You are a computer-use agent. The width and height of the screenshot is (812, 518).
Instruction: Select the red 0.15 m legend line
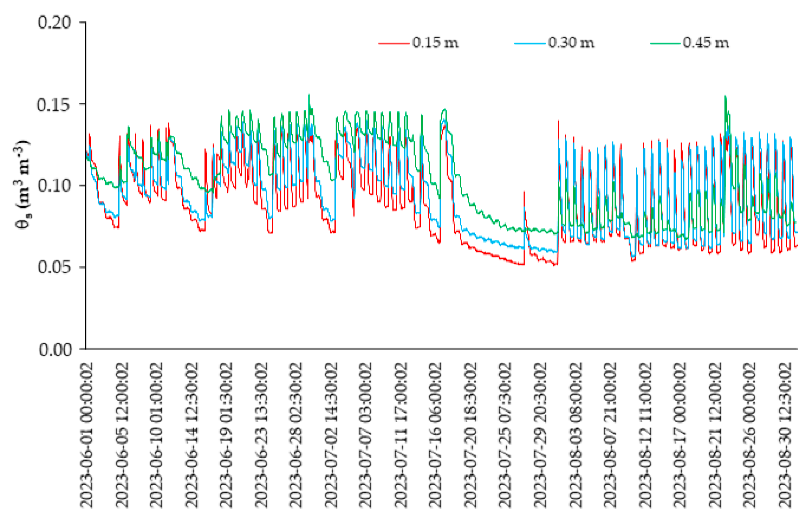pos(394,43)
